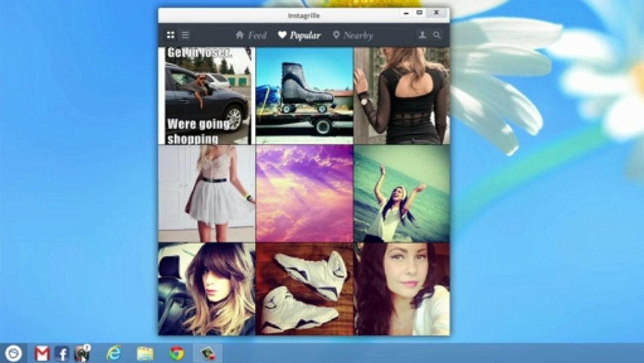The width and height of the screenshot is (644, 363).
Task: Open the blonde woman in car photo
Action: (x=207, y=289)
